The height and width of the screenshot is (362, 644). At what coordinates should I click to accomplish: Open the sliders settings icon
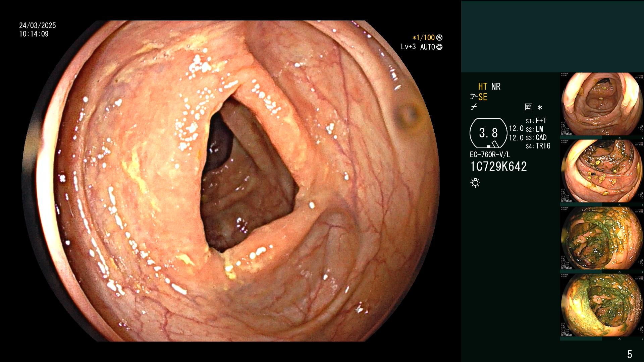tap(529, 107)
